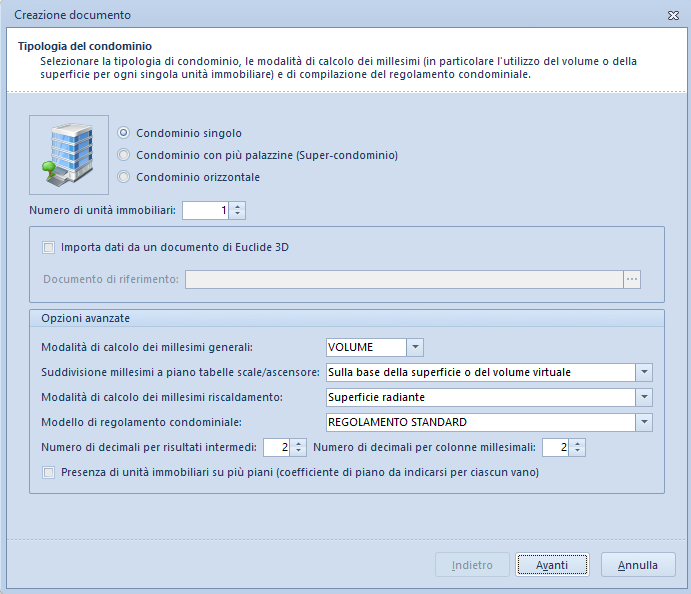Screen dimensions: 691x594
Task: Click the Documento di riferimento text field
Action: point(404,279)
